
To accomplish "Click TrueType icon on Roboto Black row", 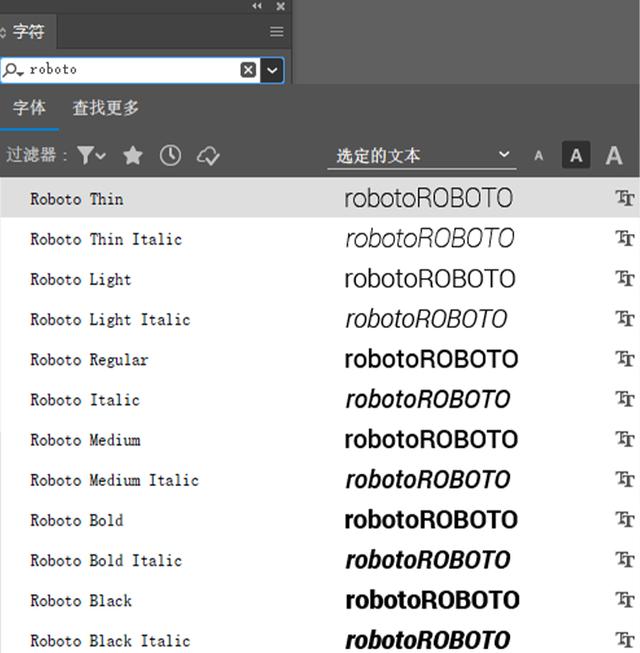I will pos(625,600).
